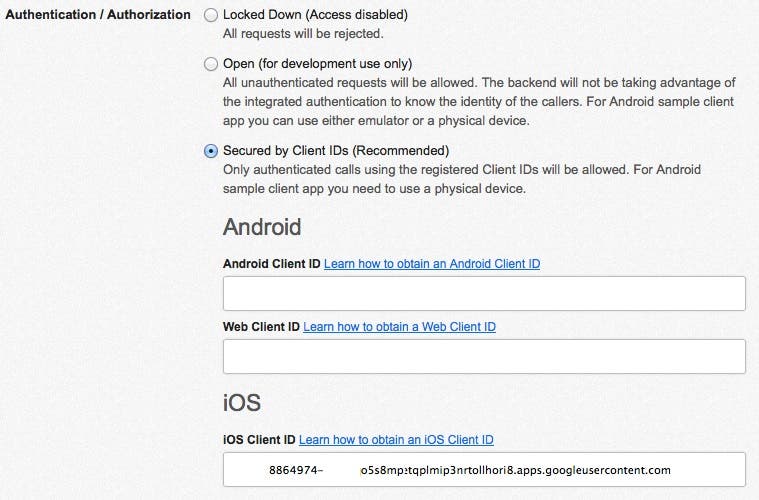Click the bold 'iOS Client ID' field label
This screenshot has height=500, width=759.
(259, 440)
